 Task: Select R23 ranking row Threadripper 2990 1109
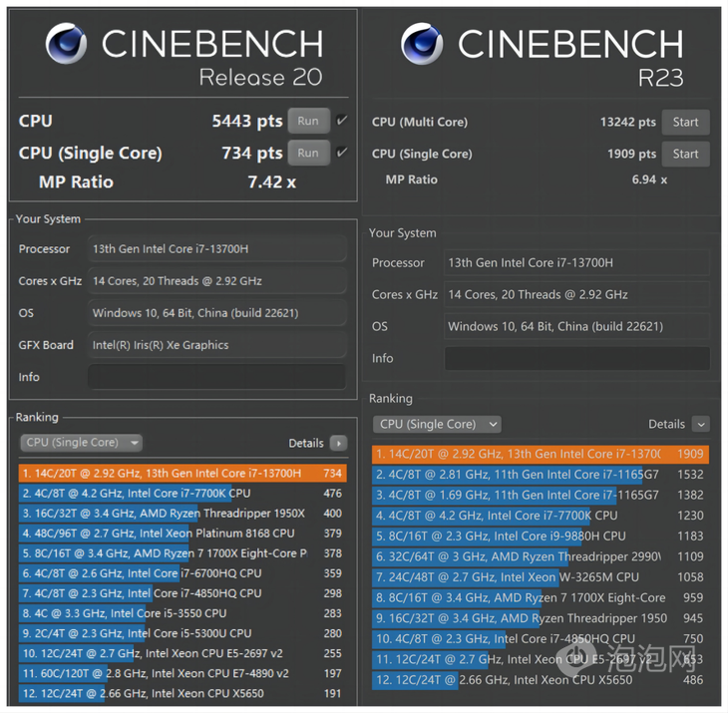pos(541,556)
